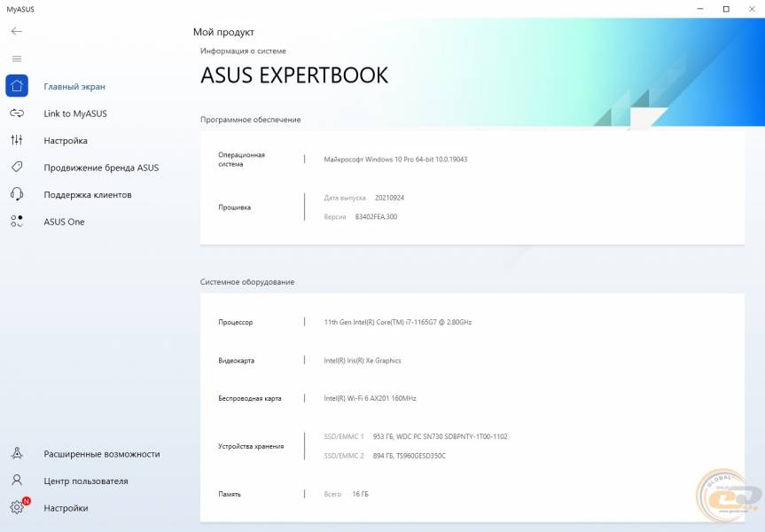This screenshot has height=532, width=765.
Task: Click the firmware version B3402FEA.300
Action: click(376, 216)
